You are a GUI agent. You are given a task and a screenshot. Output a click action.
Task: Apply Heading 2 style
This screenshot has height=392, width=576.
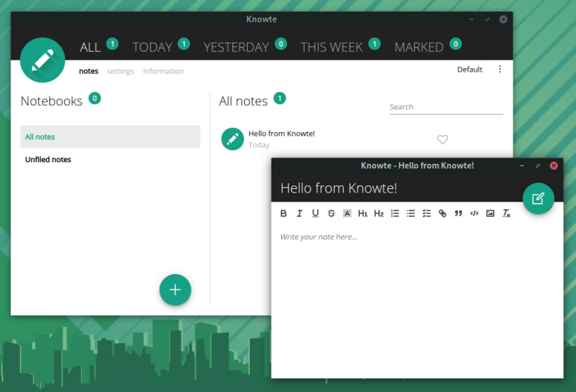[379, 214]
